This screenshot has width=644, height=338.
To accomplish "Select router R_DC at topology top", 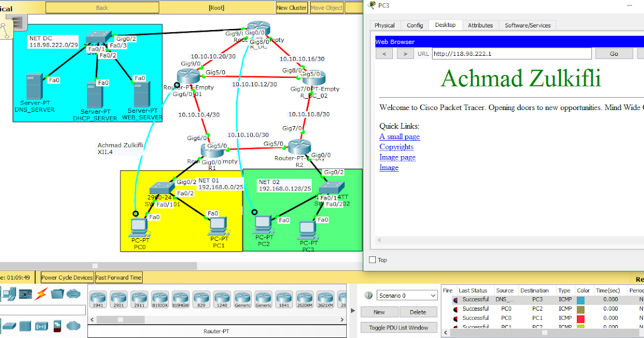I will pyautogui.click(x=258, y=27).
